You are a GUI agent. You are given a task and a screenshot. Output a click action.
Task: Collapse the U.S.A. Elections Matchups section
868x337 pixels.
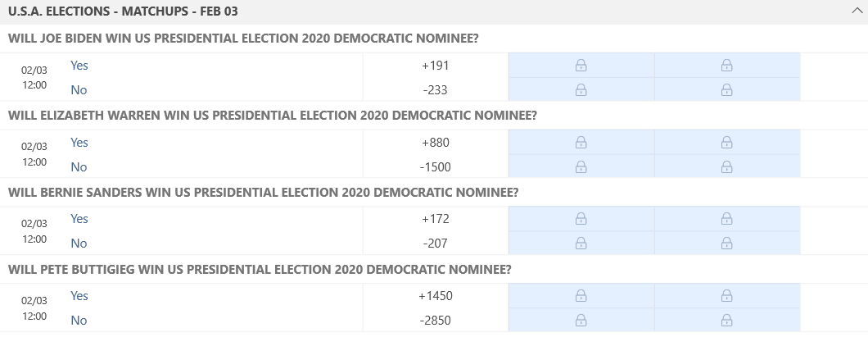pos(857,11)
